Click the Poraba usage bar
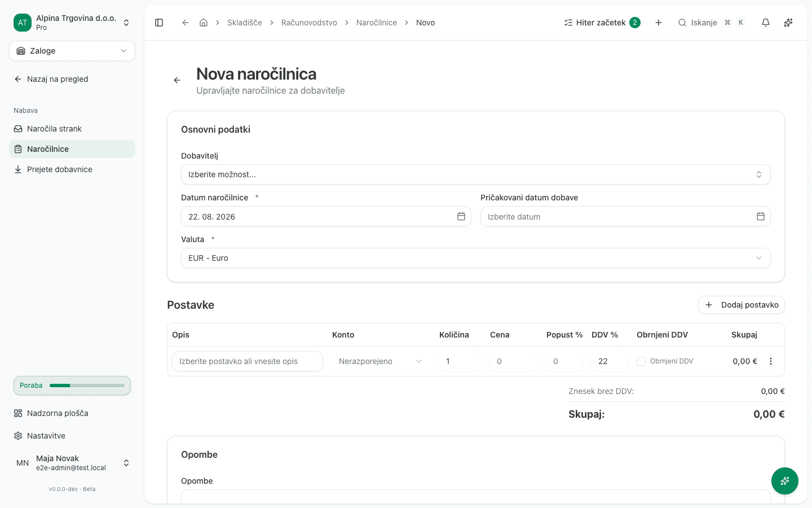Screen dimensions: 812x508 pyautogui.click(x=72, y=386)
